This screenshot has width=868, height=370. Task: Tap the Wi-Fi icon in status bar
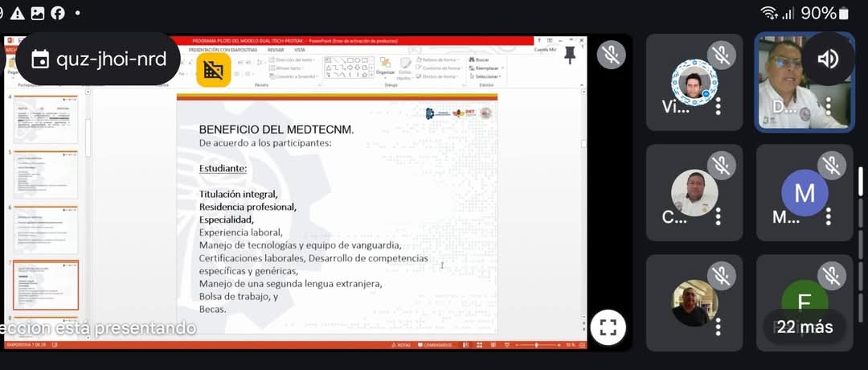click(x=769, y=13)
